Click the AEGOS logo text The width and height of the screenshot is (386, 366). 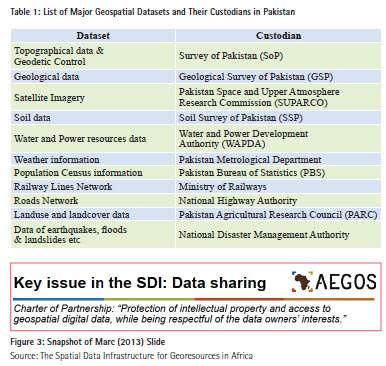pyautogui.click(x=346, y=282)
